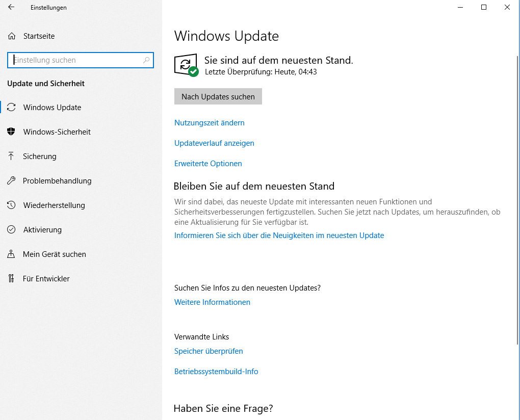Minimize the Einstellungen window
This screenshot has width=520, height=420.
tap(460, 7)
